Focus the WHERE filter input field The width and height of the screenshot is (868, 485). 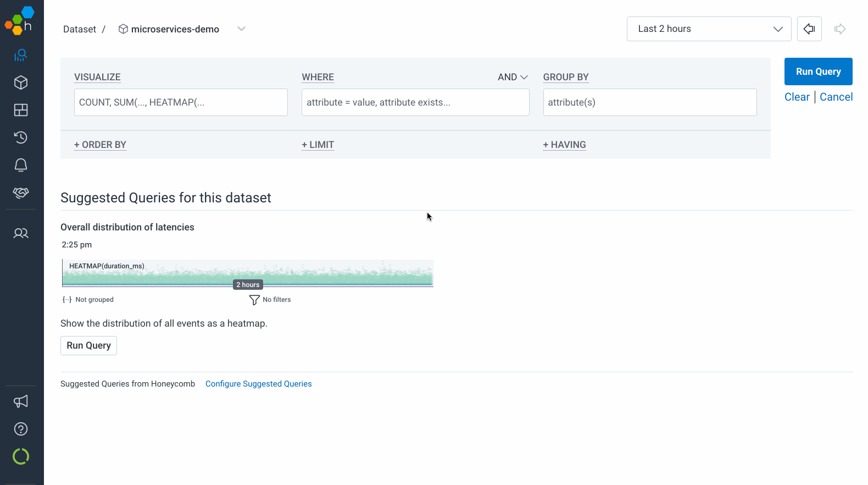(x=415, y=102)
